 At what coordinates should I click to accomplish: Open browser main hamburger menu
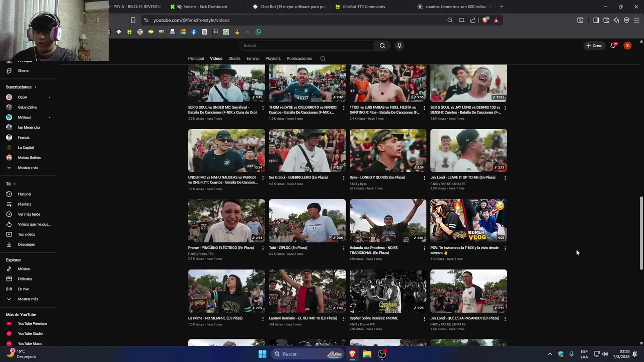click(637, 20)
